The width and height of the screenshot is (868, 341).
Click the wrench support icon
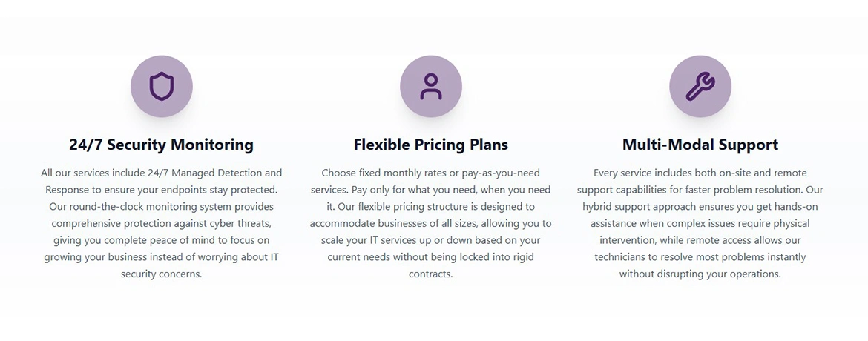click(700, 87)
